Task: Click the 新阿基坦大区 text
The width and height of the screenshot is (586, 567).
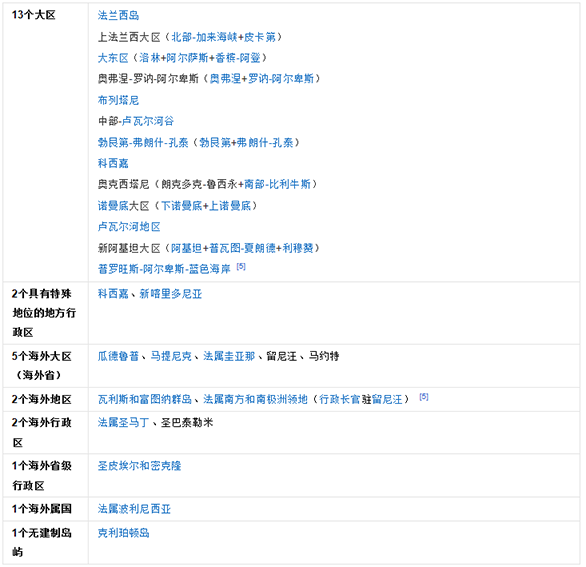Action: 129,248
